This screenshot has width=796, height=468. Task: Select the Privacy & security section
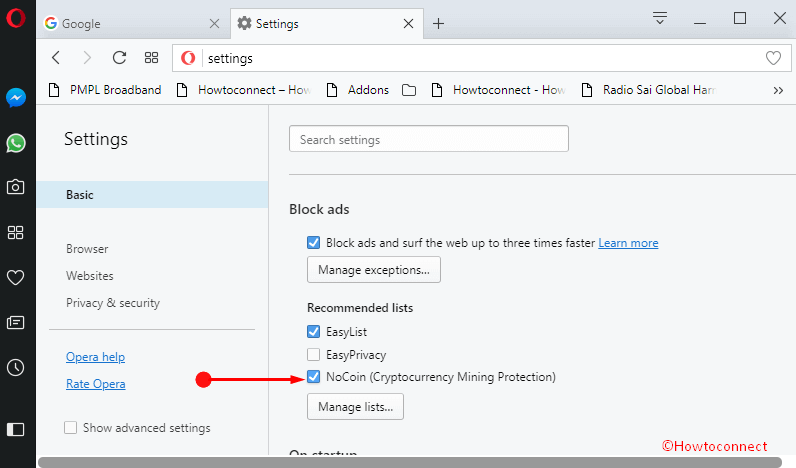coord(113,303)
